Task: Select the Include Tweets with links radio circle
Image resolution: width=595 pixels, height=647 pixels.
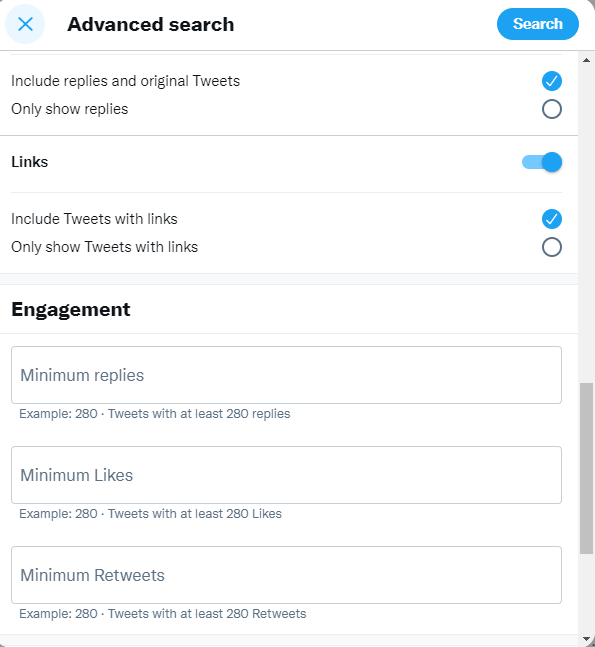Action: click(x=552, y=219)
